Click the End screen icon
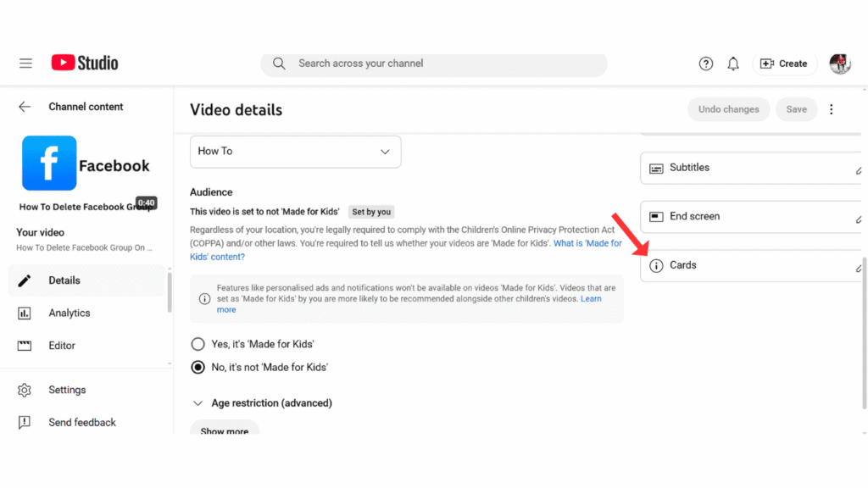Screen dimensions: 868x488 pyautogui.click(x=656, y=217)
